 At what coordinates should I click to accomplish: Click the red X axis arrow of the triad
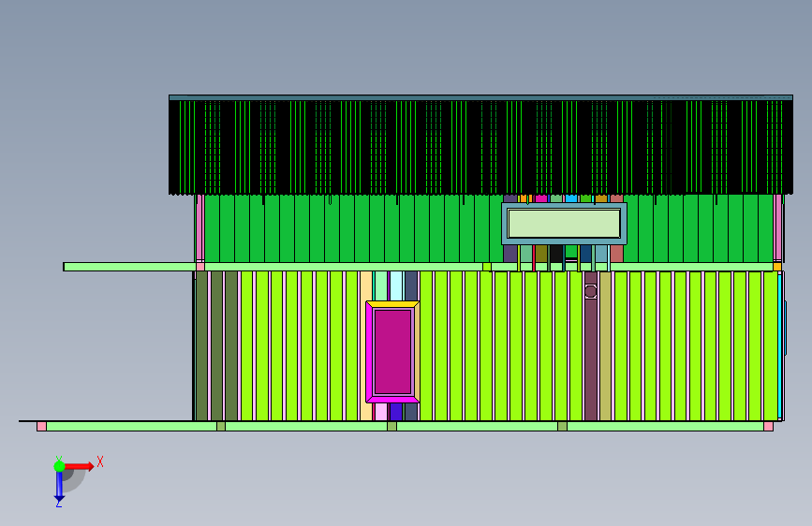pyautogui.click(x=79, y=466)
